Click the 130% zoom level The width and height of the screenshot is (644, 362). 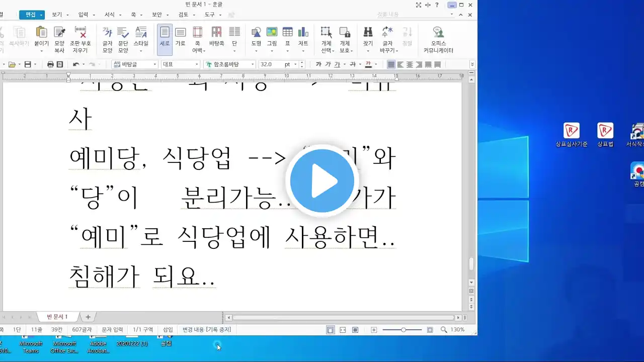pos(457,330)
